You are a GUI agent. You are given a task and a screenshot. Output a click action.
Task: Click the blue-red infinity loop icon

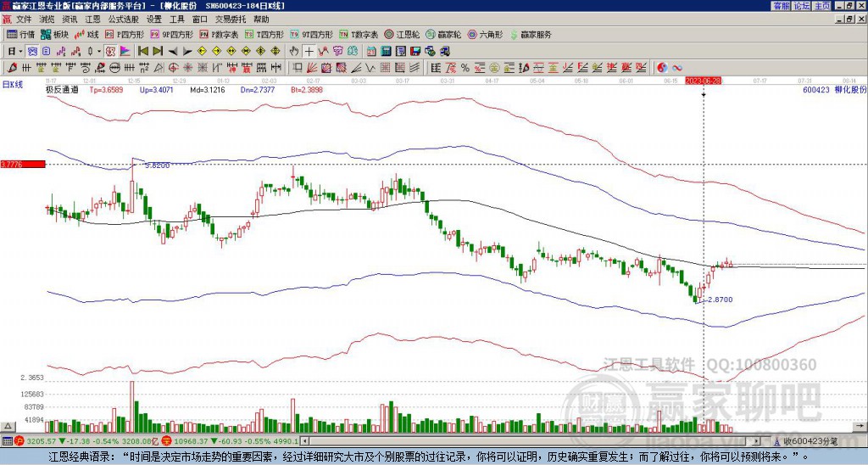pyautogui.click(x=677, y=68)
